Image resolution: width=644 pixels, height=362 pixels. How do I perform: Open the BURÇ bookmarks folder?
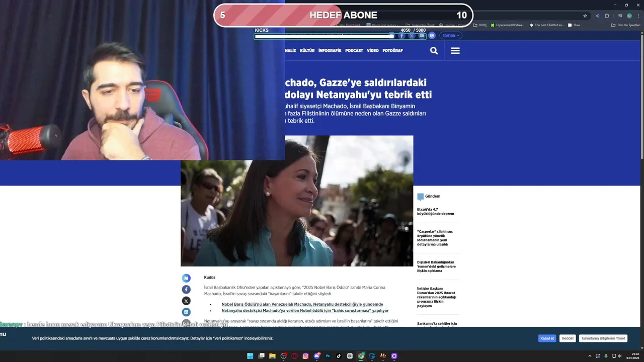480,25
